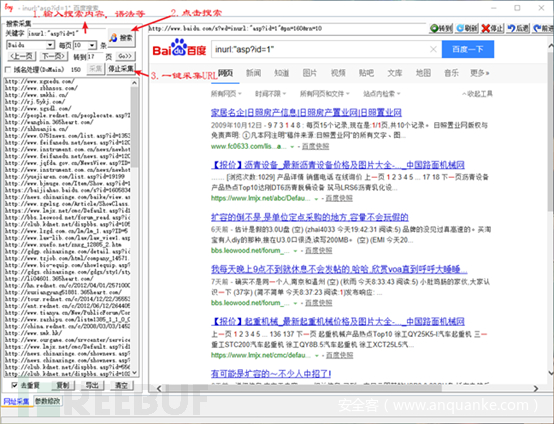Viewport: 554px width, 424px height.
Task: Select the 音乐 Baidu tab
Action: tap(451, 73)
